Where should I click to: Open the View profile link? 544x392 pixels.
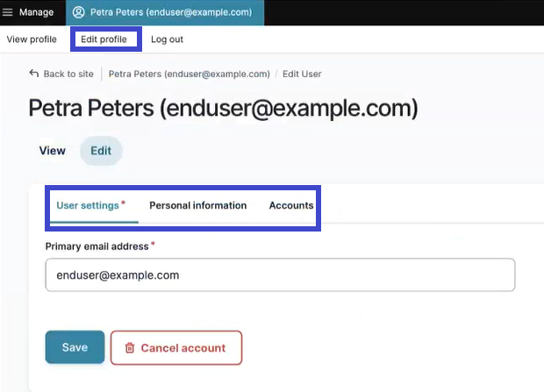tap(32, 39)
